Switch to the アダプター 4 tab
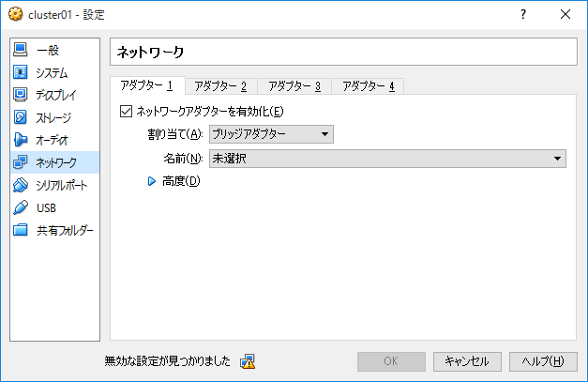 [369, 86]
